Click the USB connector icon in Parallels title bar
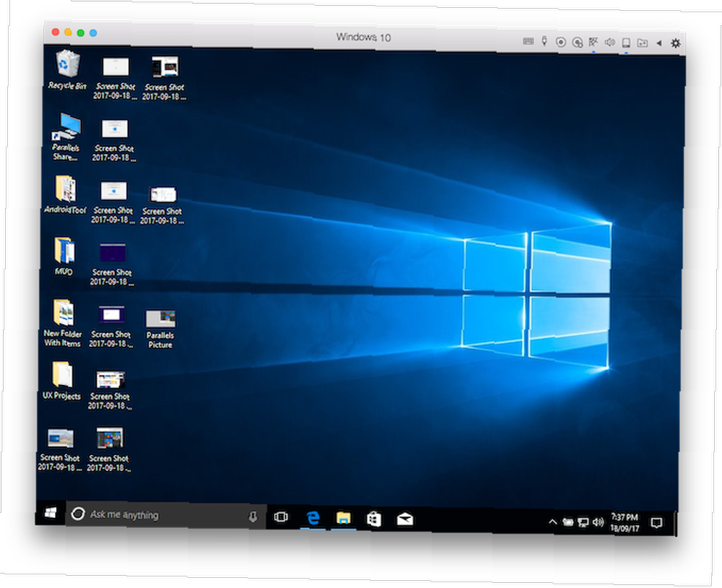722x588 pixels. pos(544,41)
